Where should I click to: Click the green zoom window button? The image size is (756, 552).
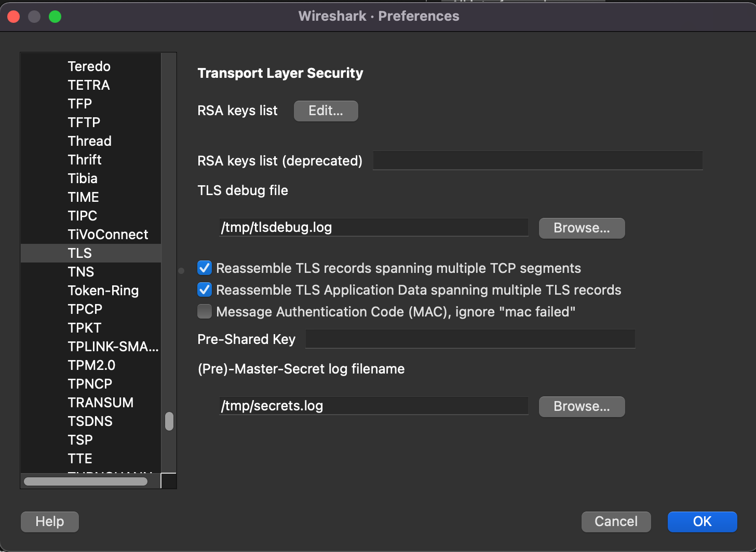pyautogui.click(x=55, y=17)
